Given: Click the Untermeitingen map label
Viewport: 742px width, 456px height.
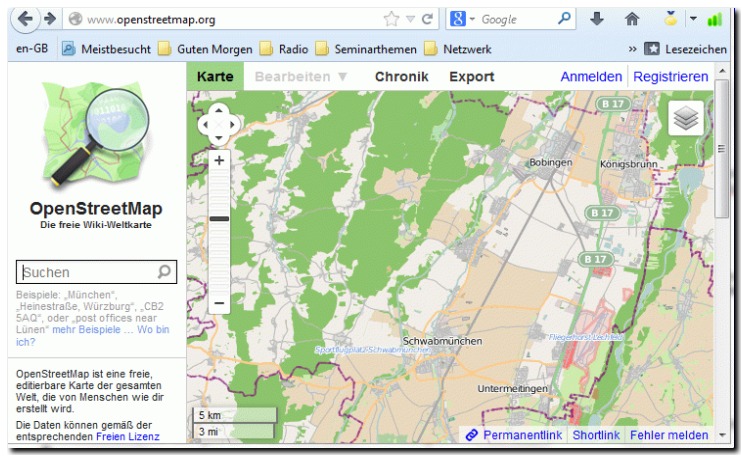Looking at the screenshot, I should (512, 388).
